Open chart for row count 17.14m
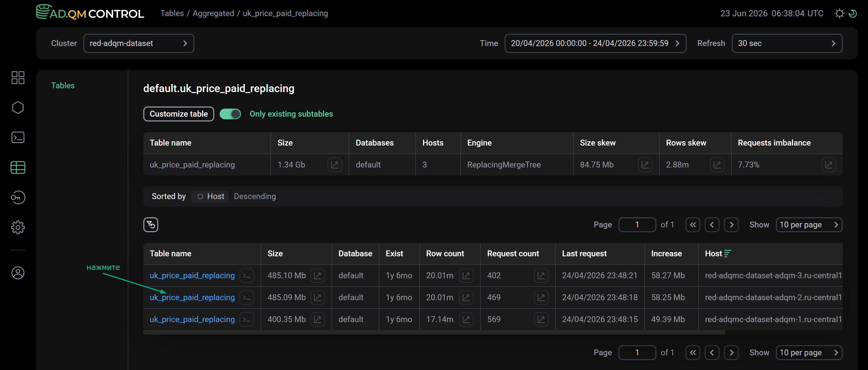The height and width of the screenshot is (370, 868). coord(466,319)
